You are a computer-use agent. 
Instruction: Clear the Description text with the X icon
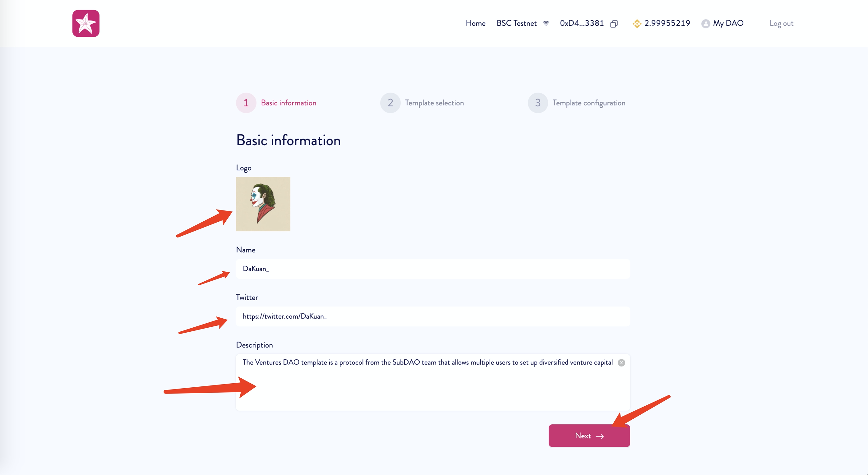pos(621,362)
